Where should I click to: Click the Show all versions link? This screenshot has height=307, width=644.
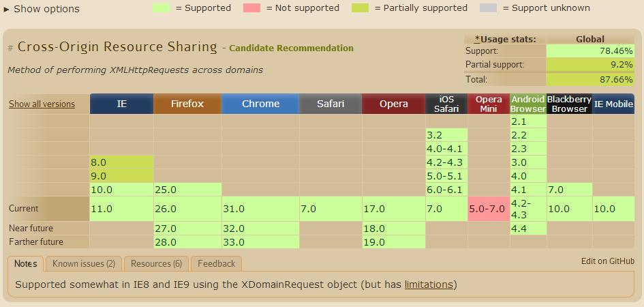(x=42, y=104)
